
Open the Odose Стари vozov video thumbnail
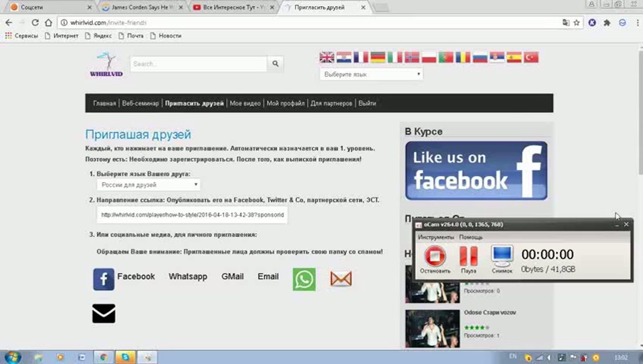[432, 328]
